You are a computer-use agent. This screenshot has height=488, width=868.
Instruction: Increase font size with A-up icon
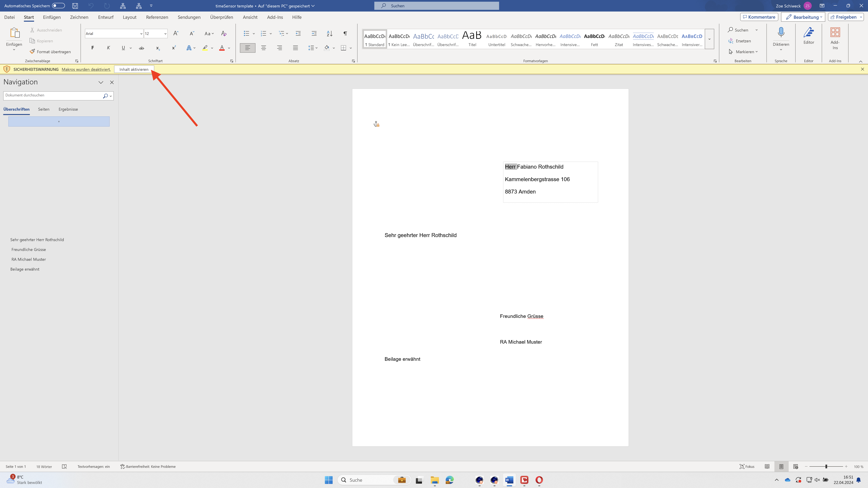point(176,33)
